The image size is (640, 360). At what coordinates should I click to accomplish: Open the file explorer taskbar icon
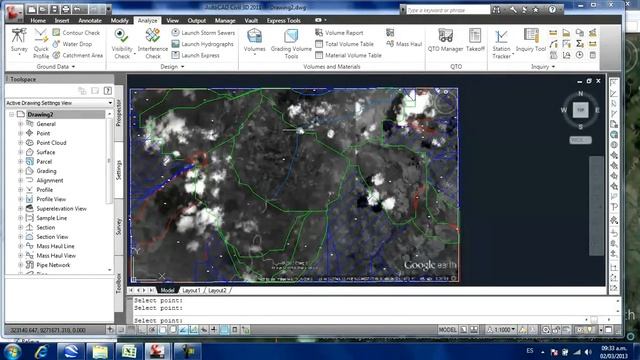click(x=100, y=351)
